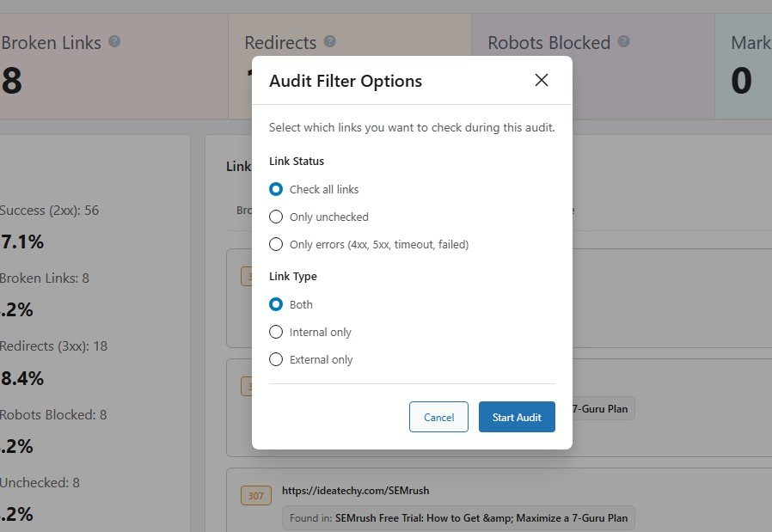Click the Success (2xx) statistic

(49, 210)
